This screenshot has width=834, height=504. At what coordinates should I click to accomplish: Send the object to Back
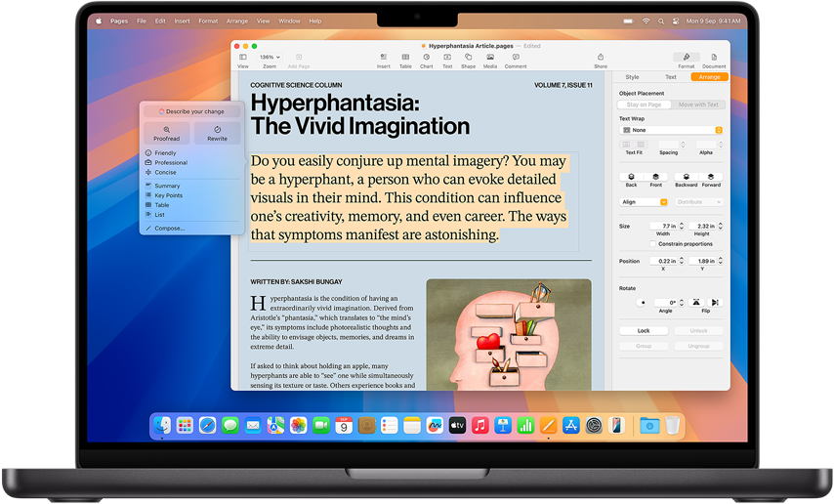point(631,179)
